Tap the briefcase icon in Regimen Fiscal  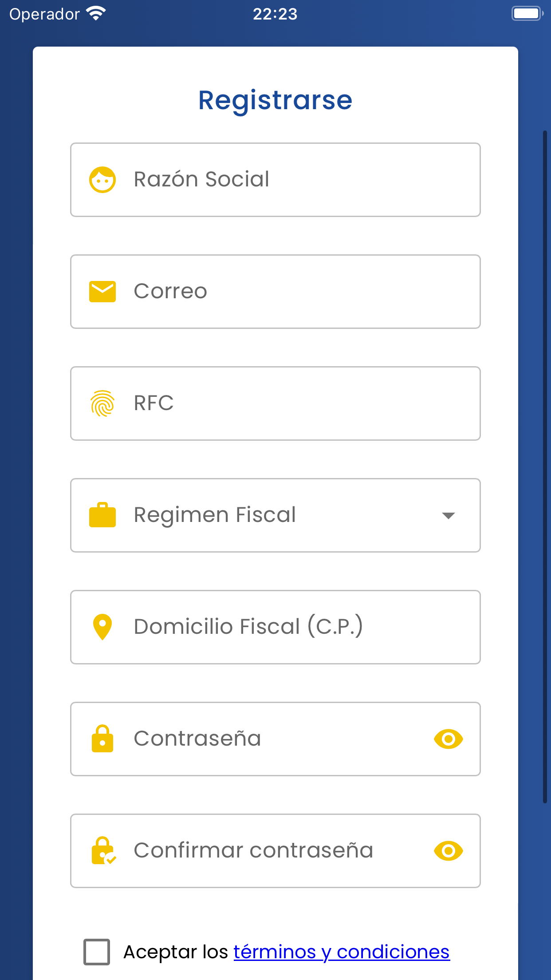102,515
